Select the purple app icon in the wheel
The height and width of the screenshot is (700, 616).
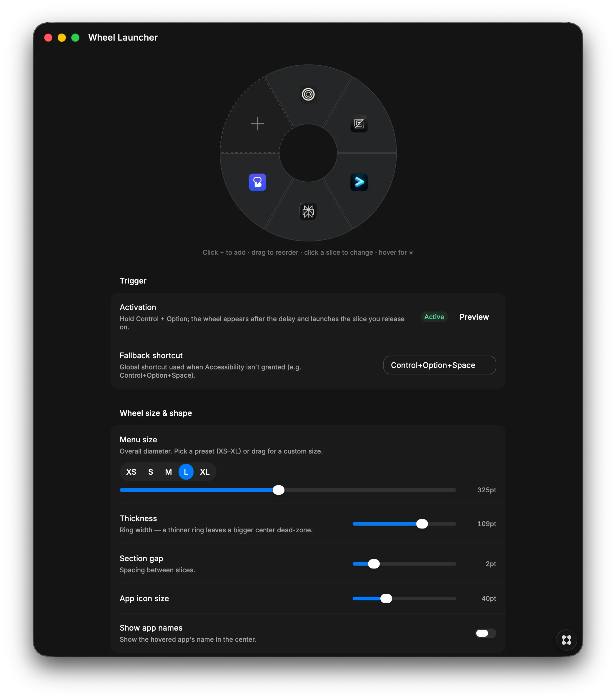[257, 182]
